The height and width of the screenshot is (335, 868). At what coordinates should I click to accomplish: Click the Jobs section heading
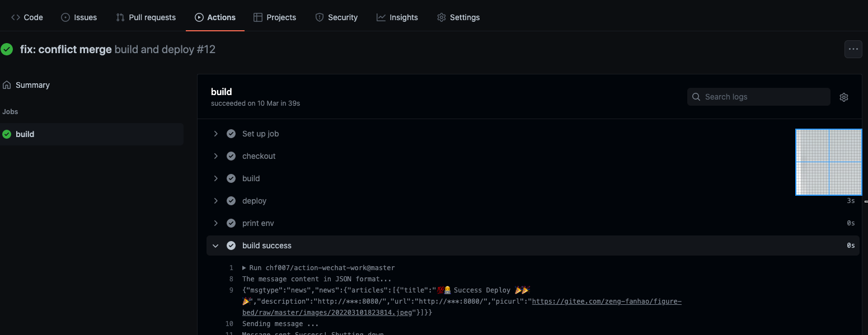tap(10, 112)
